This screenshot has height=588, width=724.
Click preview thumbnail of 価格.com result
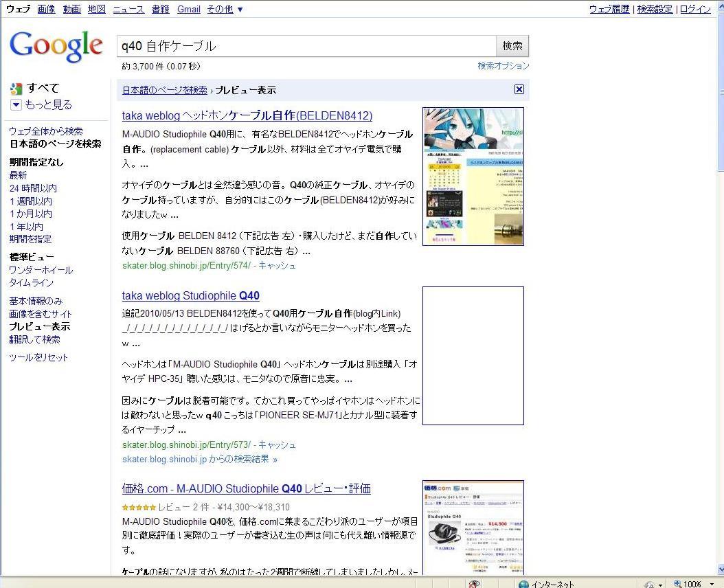coord(473,528)
